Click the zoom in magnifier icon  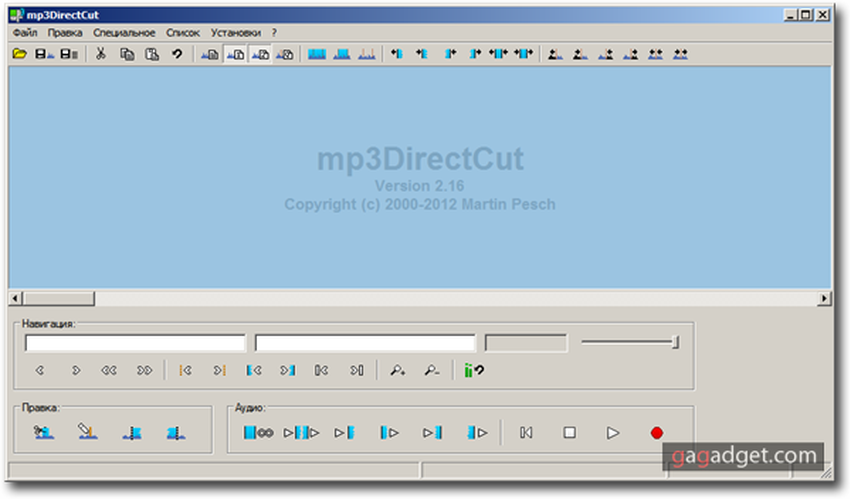(398, 371)
